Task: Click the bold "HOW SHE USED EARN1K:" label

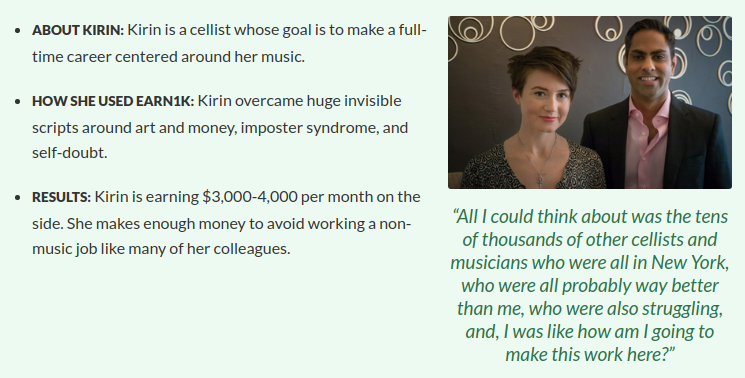Action: (x=113, y=101)
